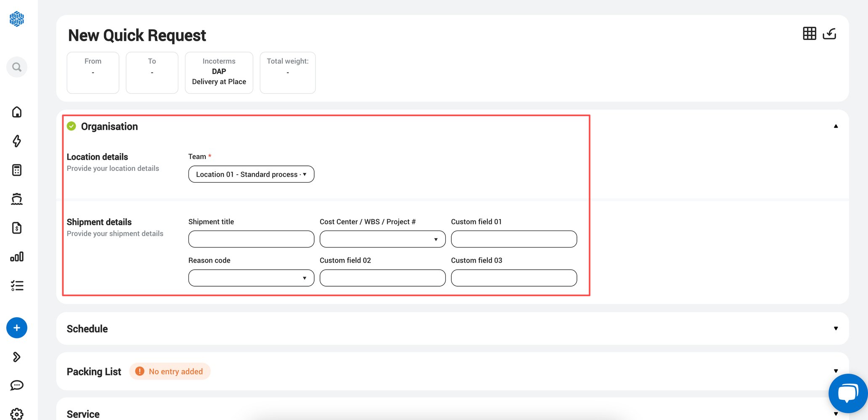Click inside the Shipment title field

pyautogui.click(x=251, y=239)
